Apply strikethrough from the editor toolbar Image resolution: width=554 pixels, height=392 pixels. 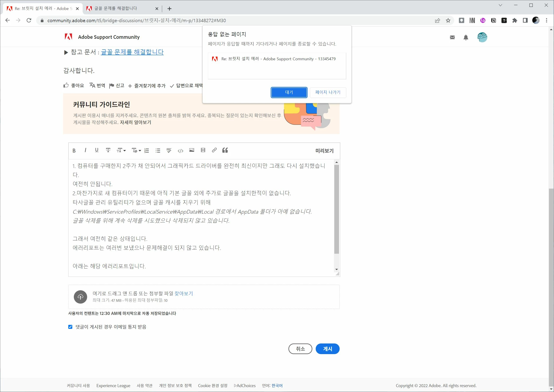coord(108,150)
